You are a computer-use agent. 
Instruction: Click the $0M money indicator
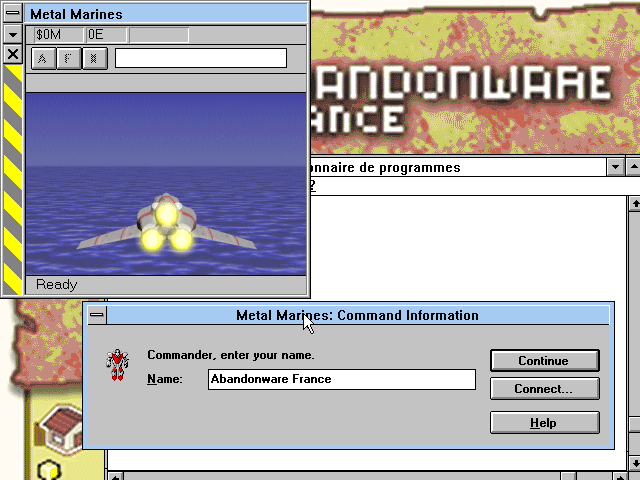tap(58, 35)
